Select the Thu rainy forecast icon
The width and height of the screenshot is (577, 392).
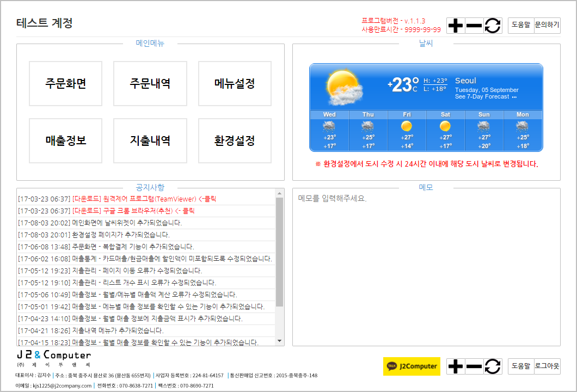coord(367,127)
